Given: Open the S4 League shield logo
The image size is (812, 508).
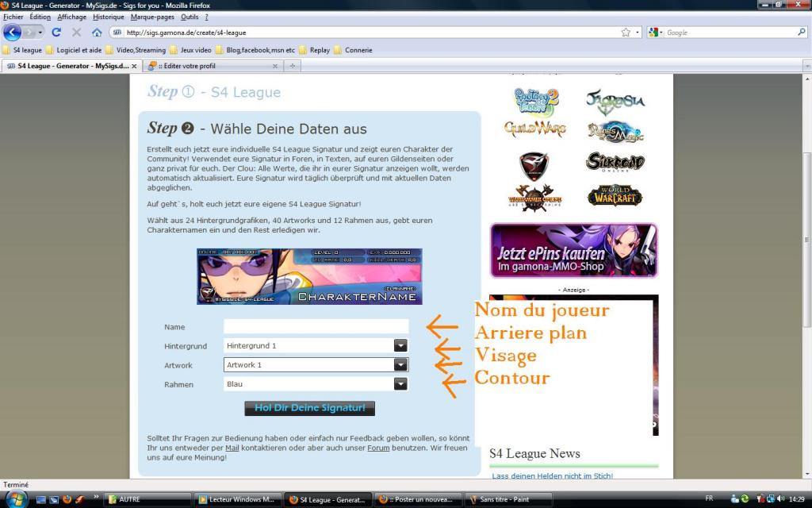Looking at the screenshot, I should (534, 166).
